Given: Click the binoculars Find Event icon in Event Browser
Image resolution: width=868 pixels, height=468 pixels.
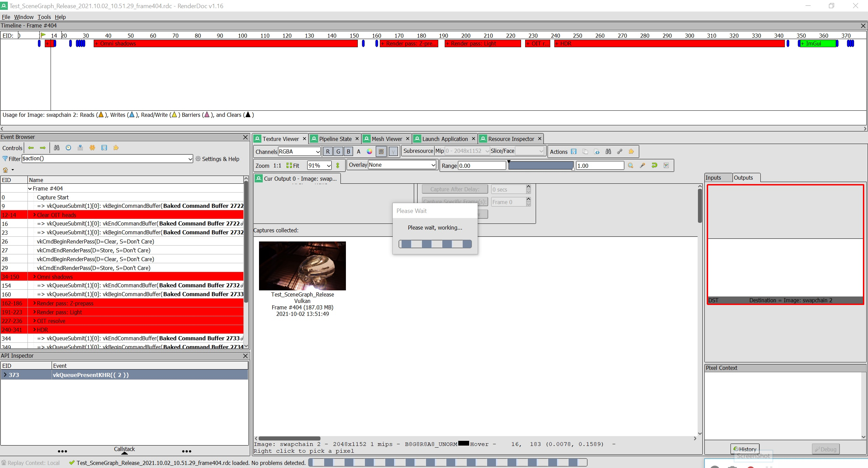Looking at the screenshot, I should [56, 148].
